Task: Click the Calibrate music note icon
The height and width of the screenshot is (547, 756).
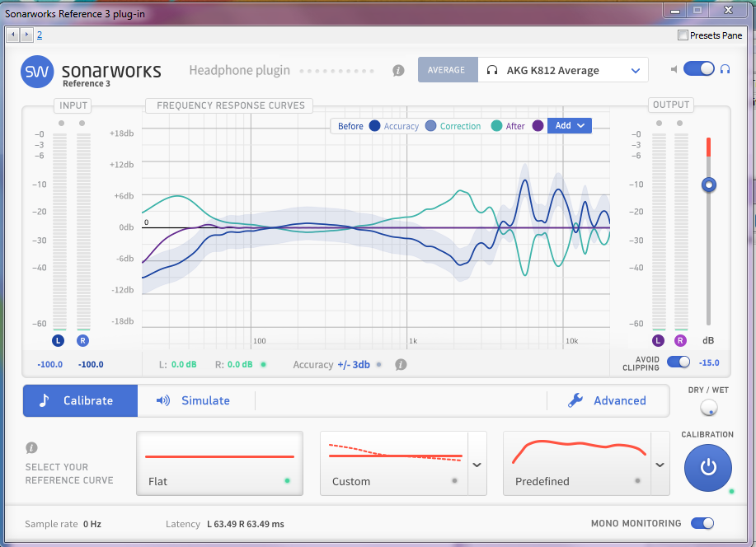Action: coord(44,400)
